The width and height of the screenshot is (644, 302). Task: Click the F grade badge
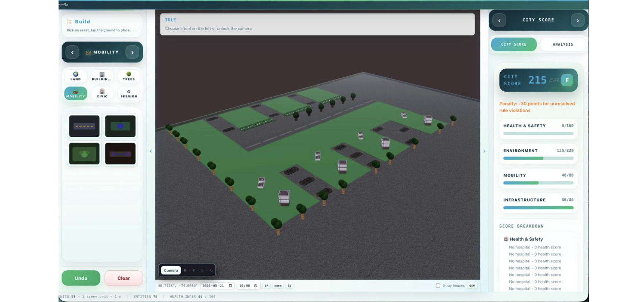click(x=567, y=80)
